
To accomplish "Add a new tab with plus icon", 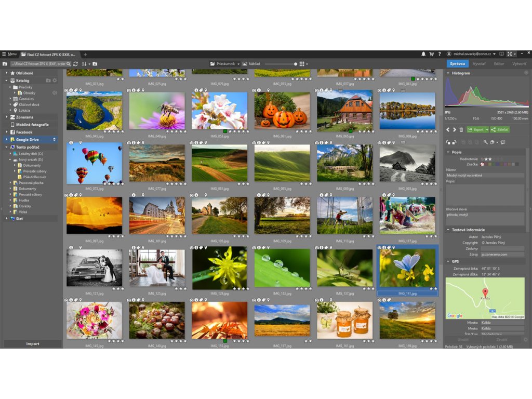I will tap(85, 55).
